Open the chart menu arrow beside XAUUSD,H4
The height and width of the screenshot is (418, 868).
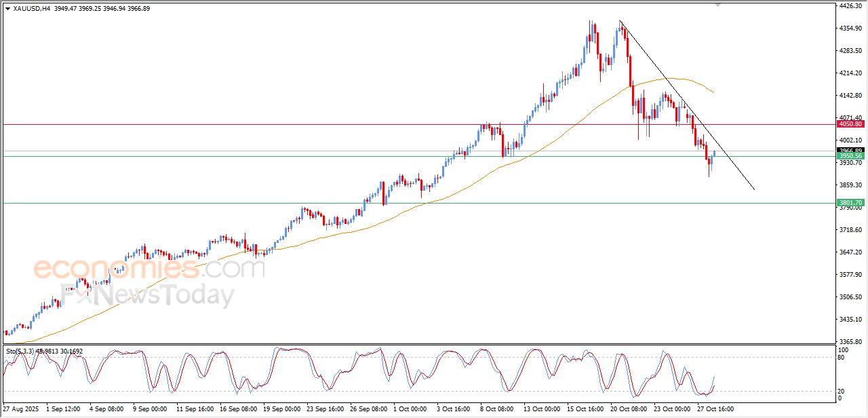coord(7,9)
